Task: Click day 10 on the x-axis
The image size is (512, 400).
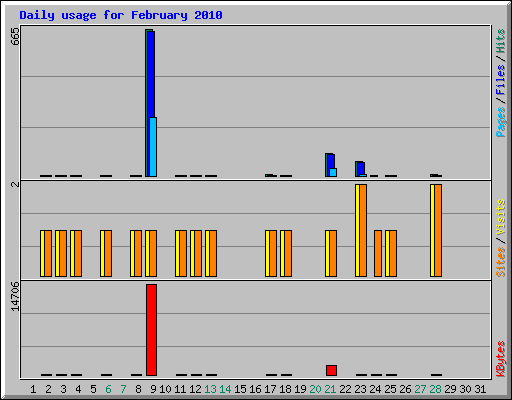Action: pyautogui.click(x=165, y=389)
